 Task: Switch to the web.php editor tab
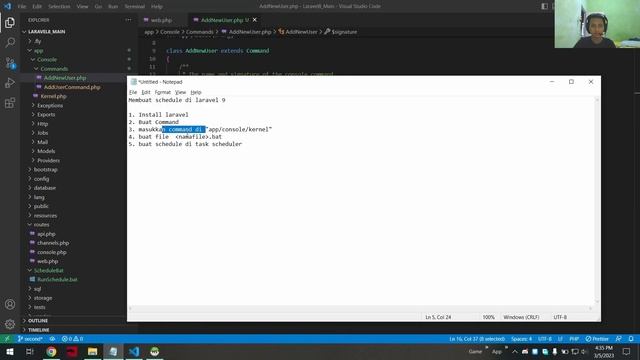[x=161, y=20]
